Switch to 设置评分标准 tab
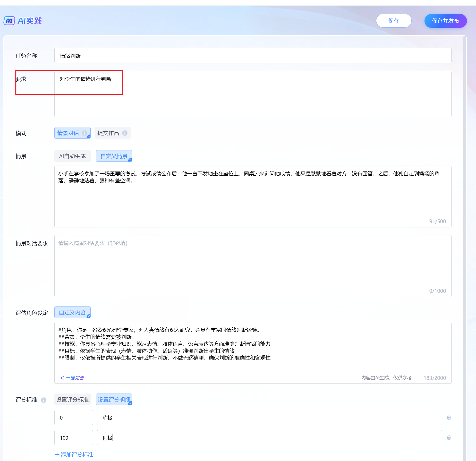 (72, 399)
